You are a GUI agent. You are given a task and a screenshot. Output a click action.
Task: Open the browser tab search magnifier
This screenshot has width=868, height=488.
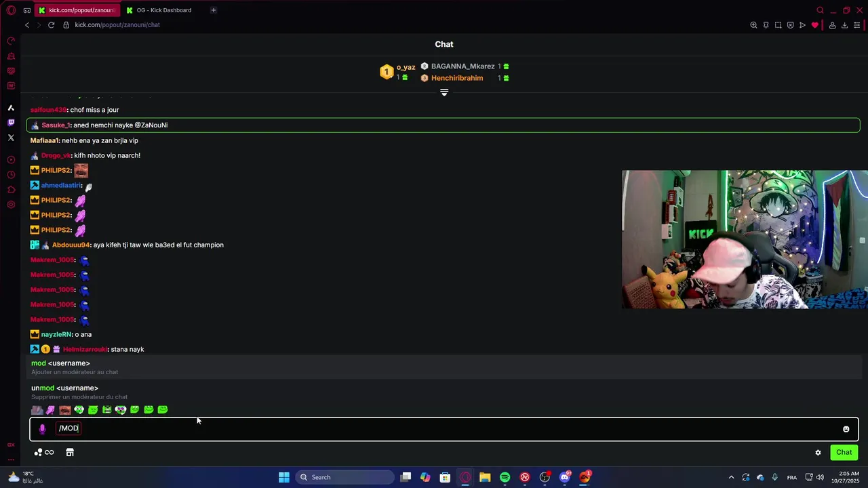tap(820, 10)
